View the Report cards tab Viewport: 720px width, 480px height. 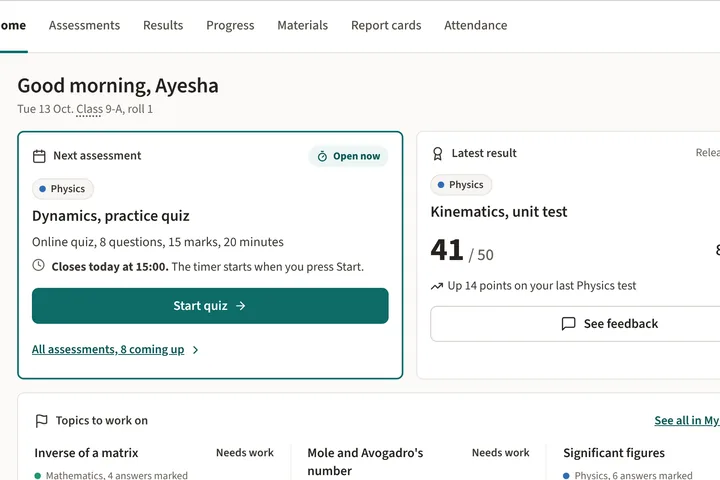pos(386,25)
